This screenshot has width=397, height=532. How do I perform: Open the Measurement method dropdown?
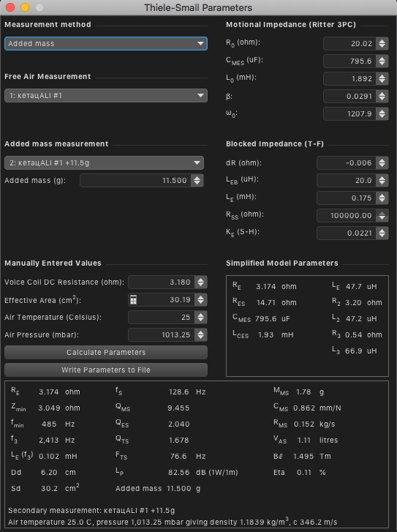pyautogui.click(x=106, y=43)
